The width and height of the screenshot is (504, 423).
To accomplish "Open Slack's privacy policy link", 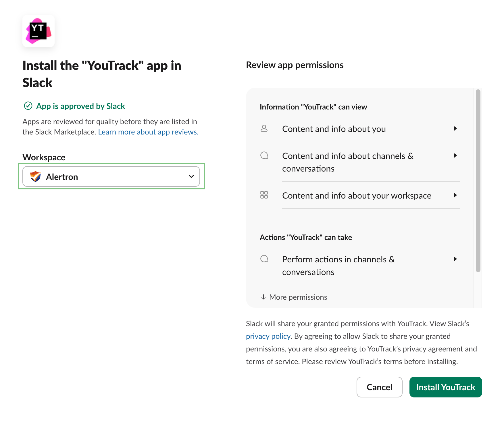I will (268, 336).
